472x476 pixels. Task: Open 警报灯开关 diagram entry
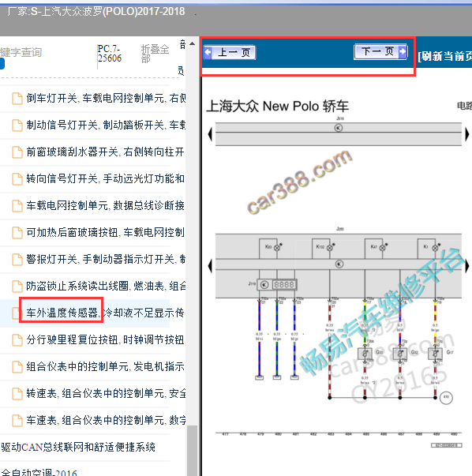(106, 259)
